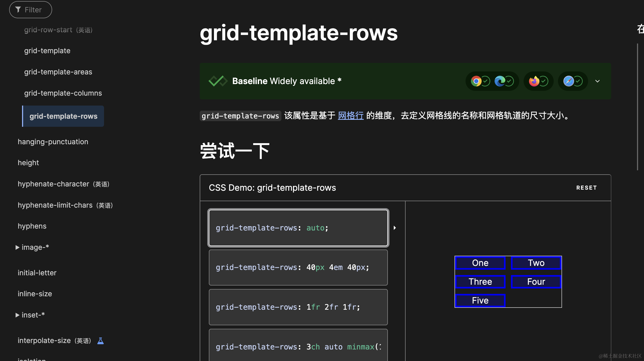Click the Edge browser support icon
Screen dimensions: 644x361
point(500,81)
